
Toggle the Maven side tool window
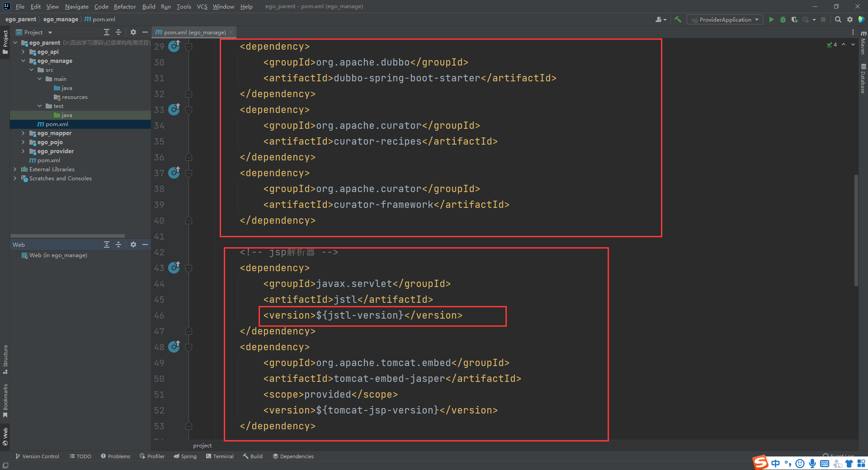point(863,43)
